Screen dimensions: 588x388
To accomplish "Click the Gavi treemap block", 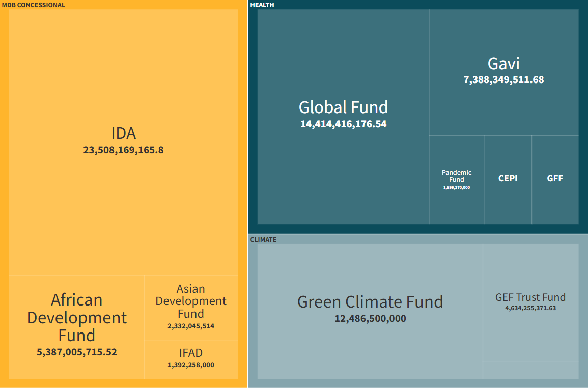I will pos(503,72).
